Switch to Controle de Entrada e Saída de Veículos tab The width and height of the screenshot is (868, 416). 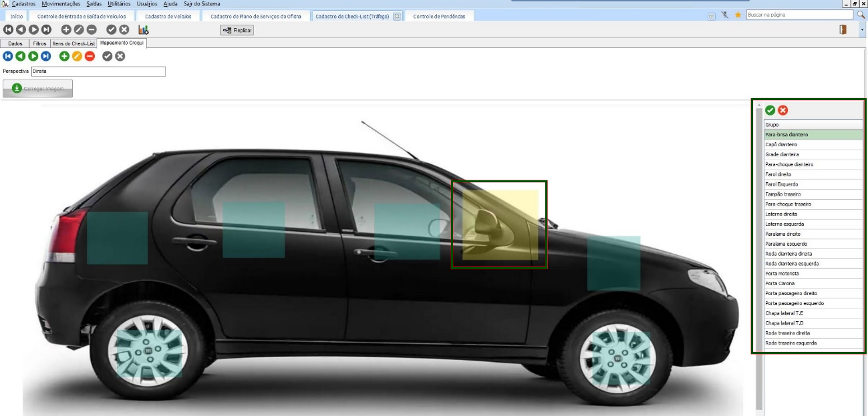point(82,16)
